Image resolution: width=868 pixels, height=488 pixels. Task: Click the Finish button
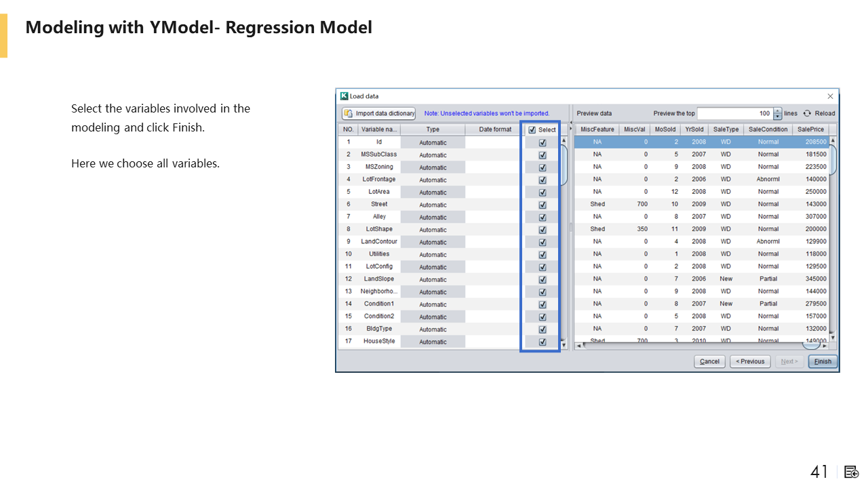[823, 361]
